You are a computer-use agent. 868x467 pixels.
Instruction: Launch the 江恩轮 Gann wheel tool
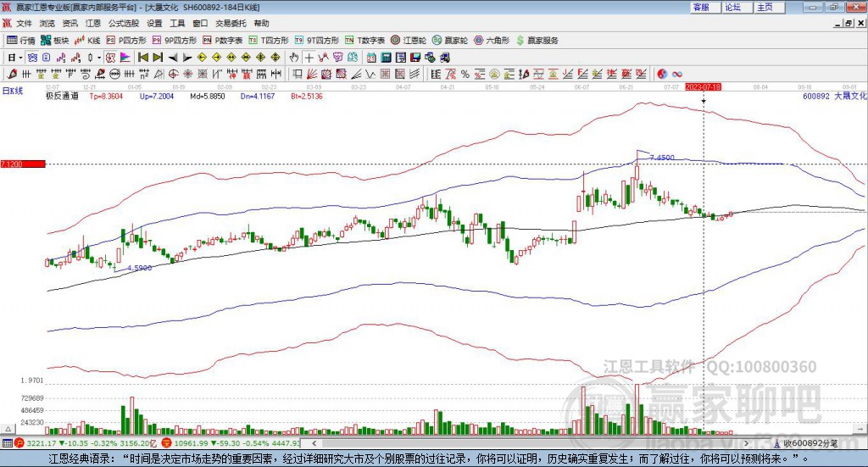[x=409, y=40]
